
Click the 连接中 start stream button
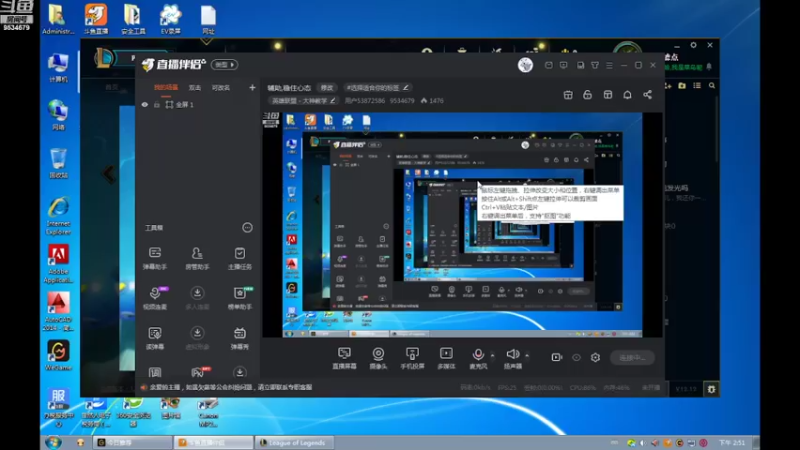(632, 358)
